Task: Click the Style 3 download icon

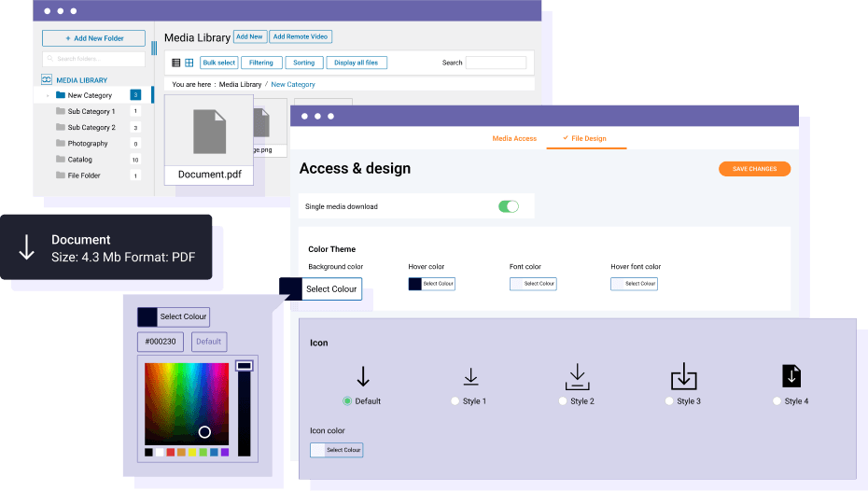Action: click(684, 376)
